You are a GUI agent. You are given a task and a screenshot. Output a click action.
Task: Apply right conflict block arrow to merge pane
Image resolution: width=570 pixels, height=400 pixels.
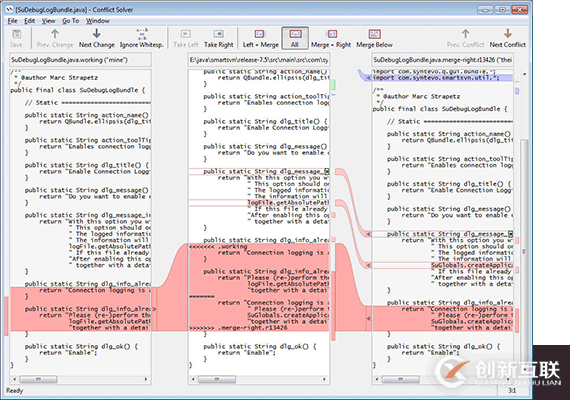pos(369,319)
